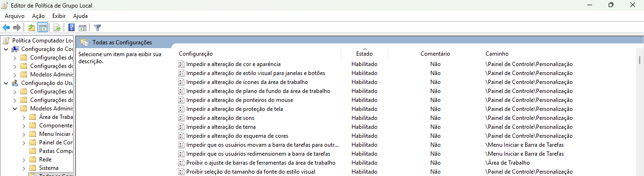
Task: Click the Configuração do Usuário user icon
Action: [15, 83]
